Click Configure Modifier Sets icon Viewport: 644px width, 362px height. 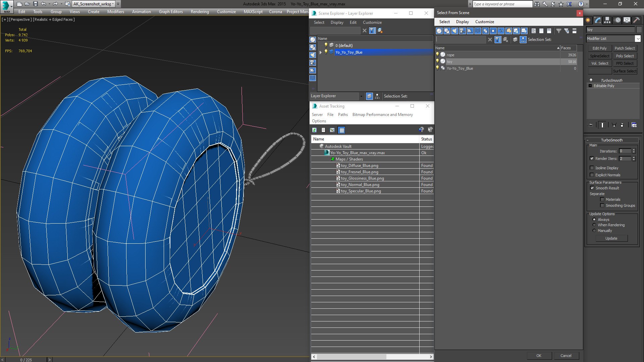(634, 125)
